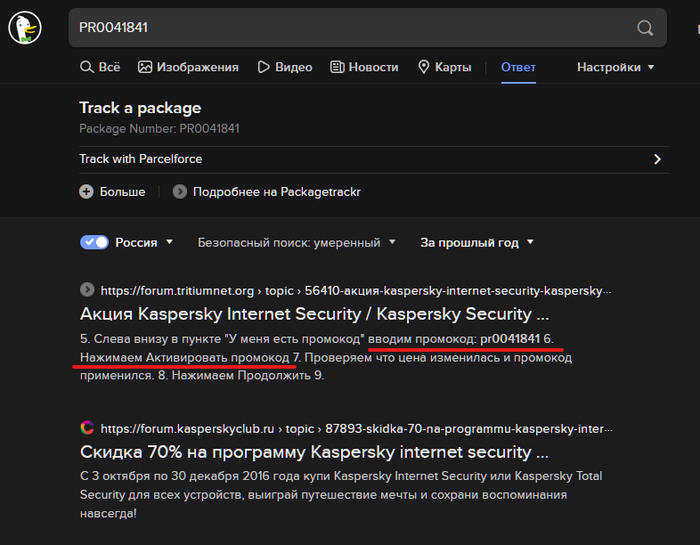Click the Package Number: PR0041841 text
Image resolution: width=700 pixels, height=545 pixels.
click(159, 129)
